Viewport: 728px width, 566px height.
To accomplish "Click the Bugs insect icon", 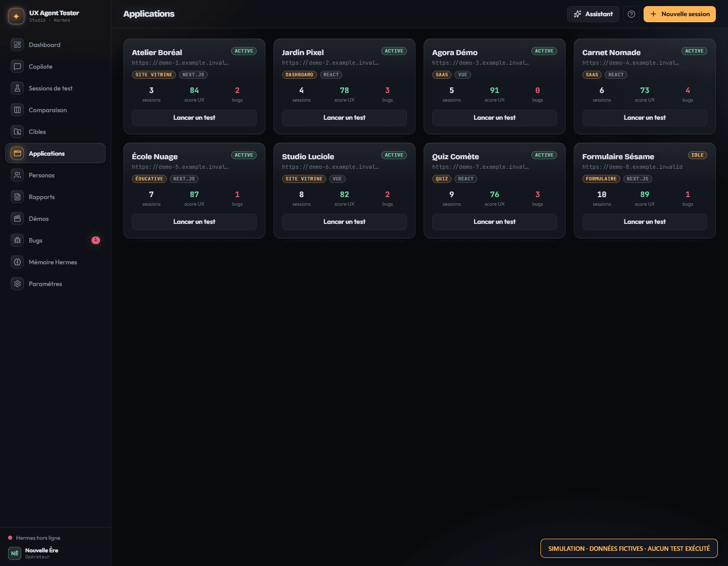I will coord(17,240).
